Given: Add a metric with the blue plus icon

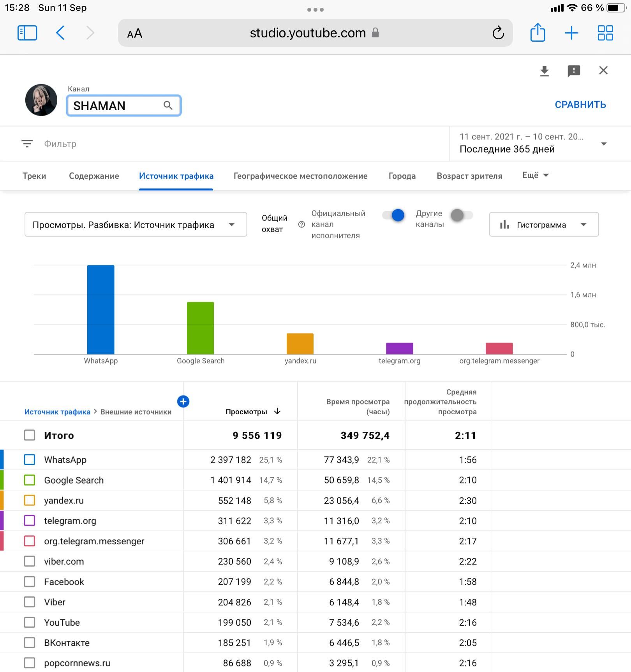Looking at the screenshot, I should (183, 401).
